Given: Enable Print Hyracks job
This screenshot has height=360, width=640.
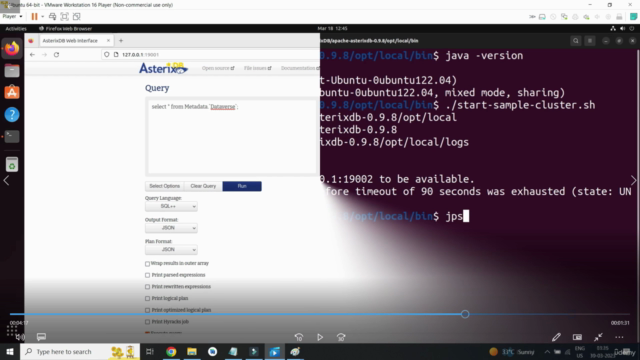Looking at the screenshot, I should [x=147, y=322].
